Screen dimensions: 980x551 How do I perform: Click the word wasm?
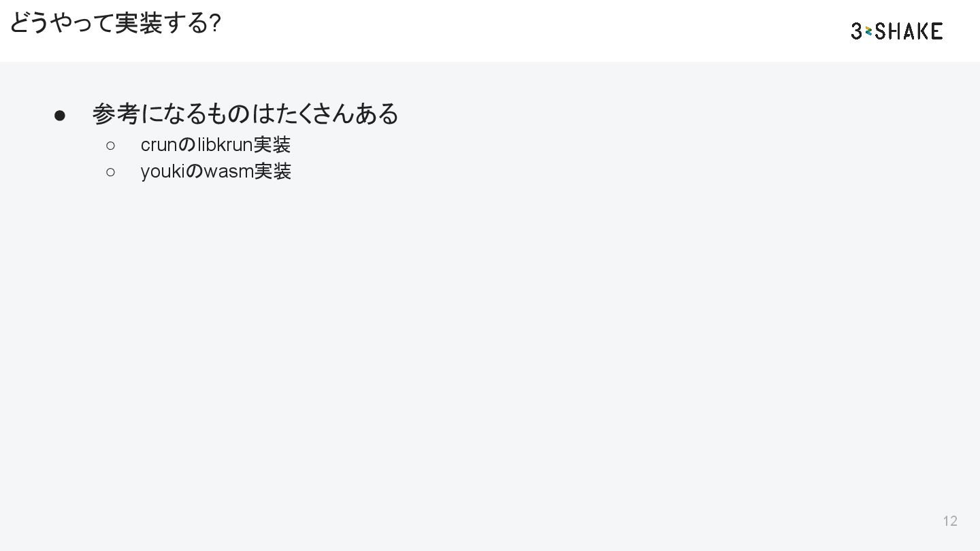tap(229, 171)
